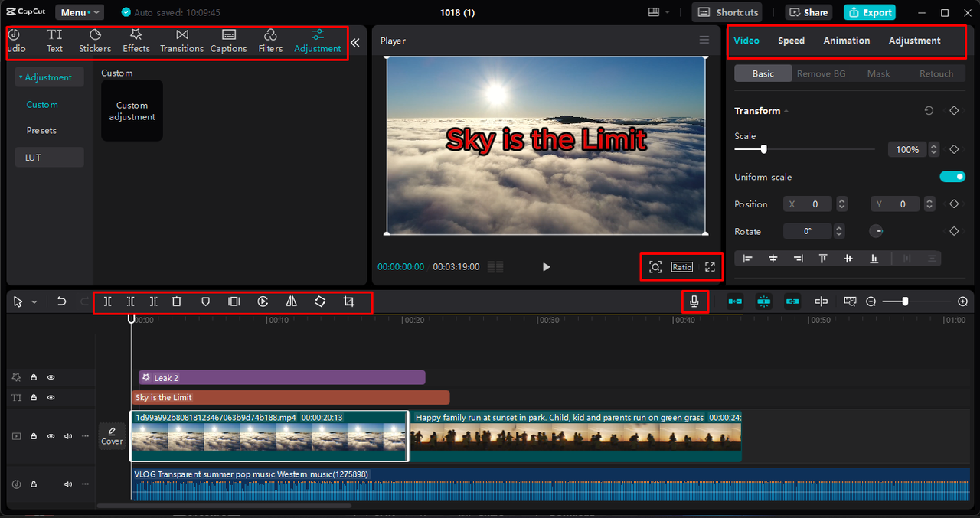Toggle linkage in timeline toolbar
This screenshot has height=518, width=980.
(792, 301)
